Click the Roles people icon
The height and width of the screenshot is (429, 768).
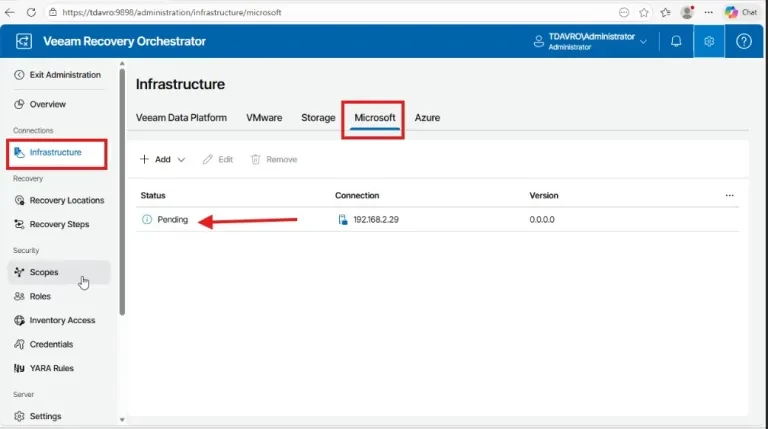[x=19, y=296]
